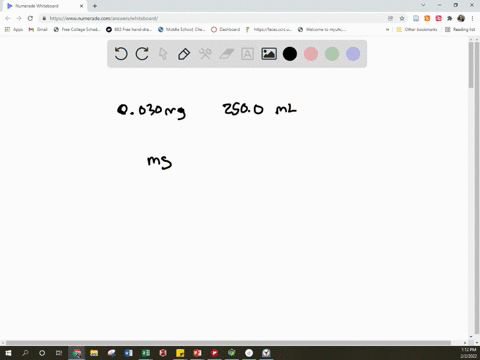Screen dimensions: 480x360
Task: Open the tab search dropdown arrow
Action: [x=423, y=5]
